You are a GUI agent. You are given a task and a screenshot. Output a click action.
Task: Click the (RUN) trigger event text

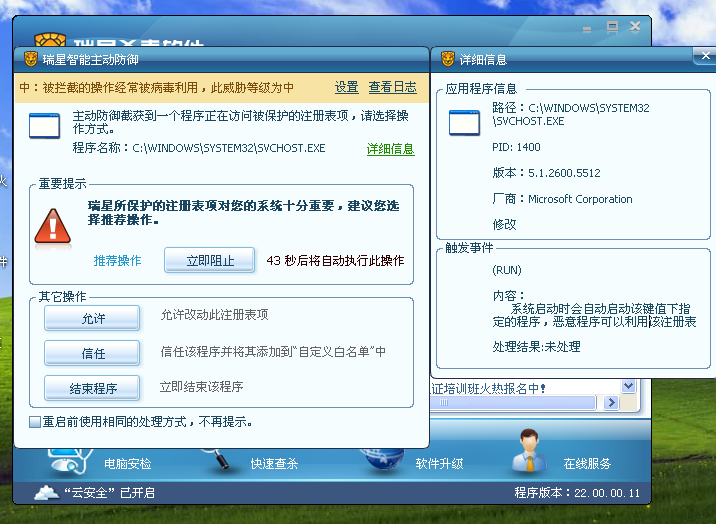[507, 270]
